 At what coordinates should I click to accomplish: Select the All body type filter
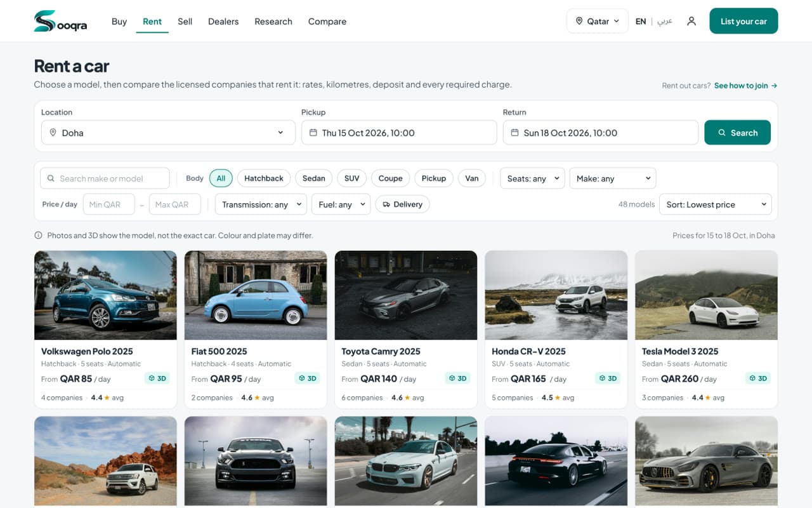(221, 178)
